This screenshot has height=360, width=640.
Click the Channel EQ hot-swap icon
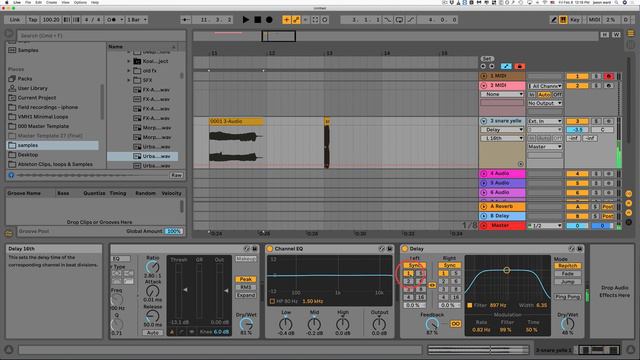[x=382, y=249]
